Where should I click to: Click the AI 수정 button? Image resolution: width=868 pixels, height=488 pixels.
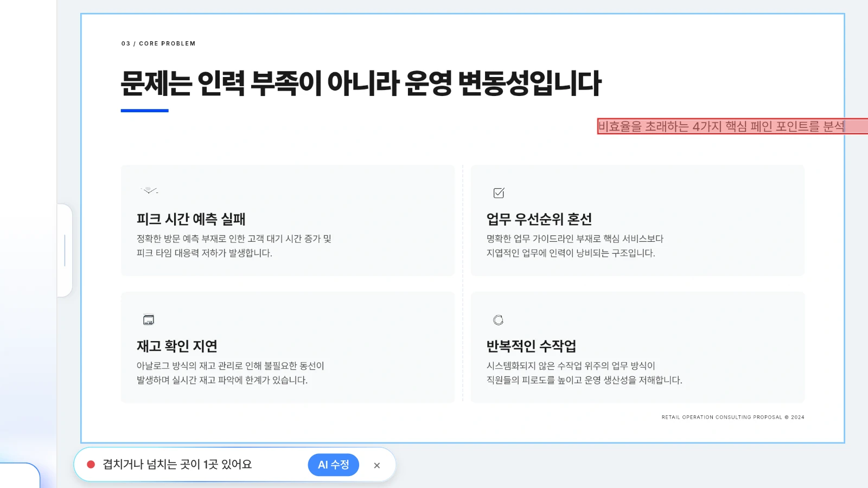click(x=333, y=465)
